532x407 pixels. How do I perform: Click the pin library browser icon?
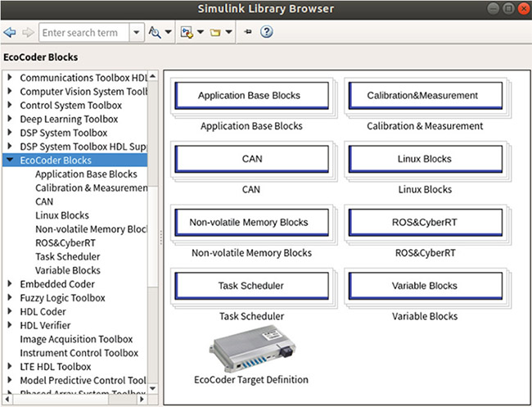[x=248, y=32]
